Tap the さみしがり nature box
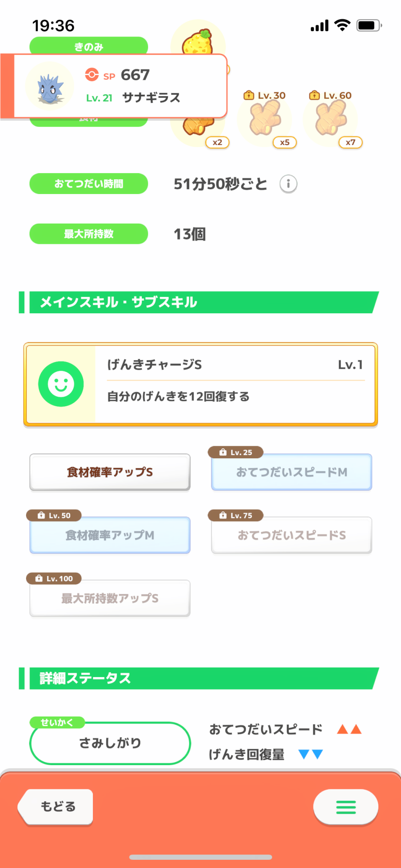This screenshot has width=401, height=868. pyautogui.click(x=110, y=743)
